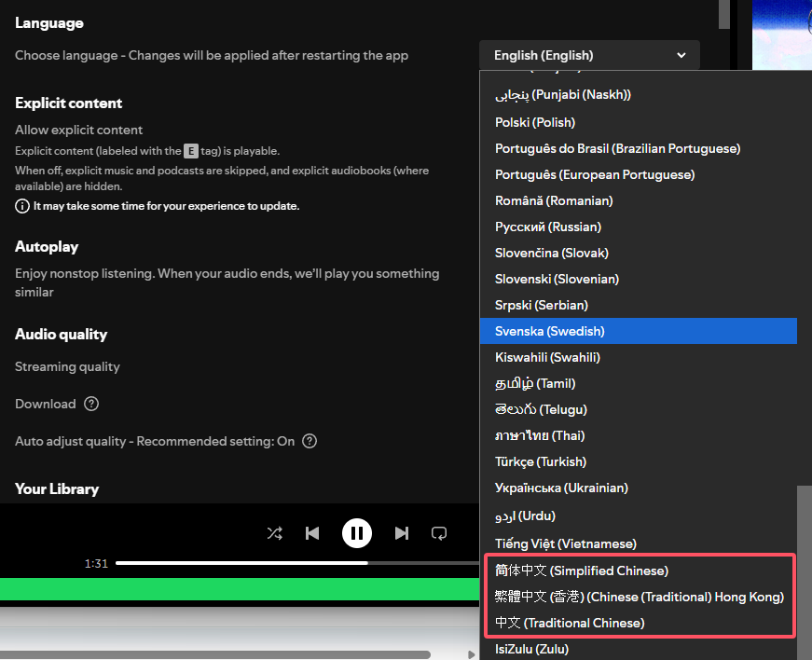Viewport: 812px width, 660px height.
Task: Skip to next track
Action: point(402,533)
